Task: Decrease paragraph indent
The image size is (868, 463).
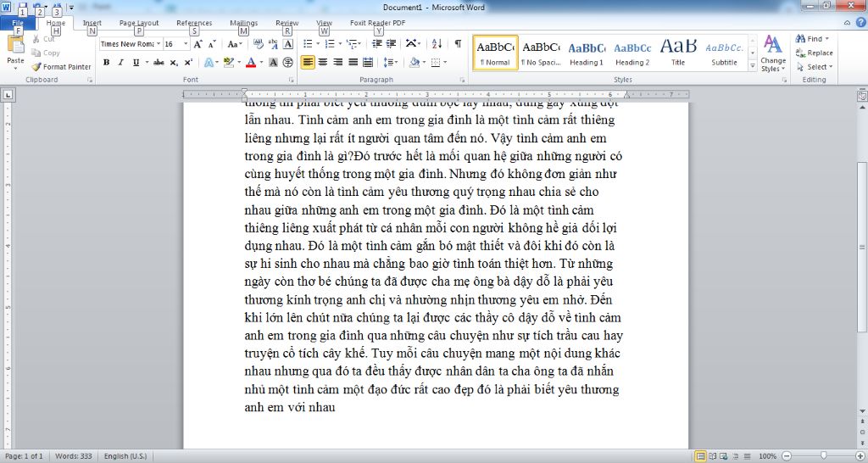Action: tap(377, 44)
